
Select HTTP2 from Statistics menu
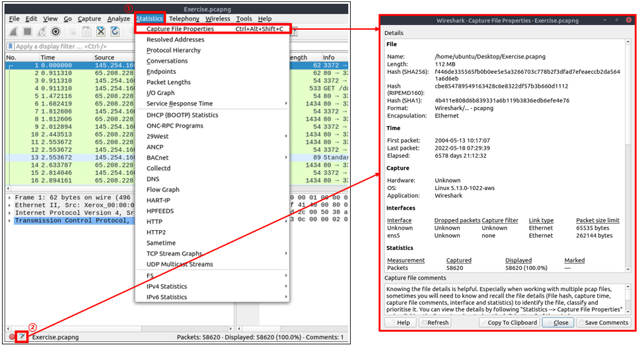coord(212,233)
